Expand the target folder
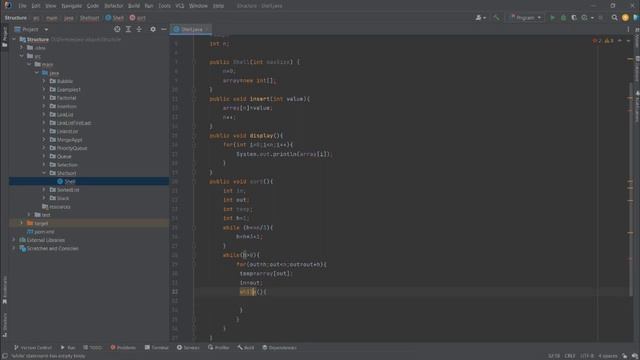This screenshot has height=360, width=640. click(x=22, y=223)
